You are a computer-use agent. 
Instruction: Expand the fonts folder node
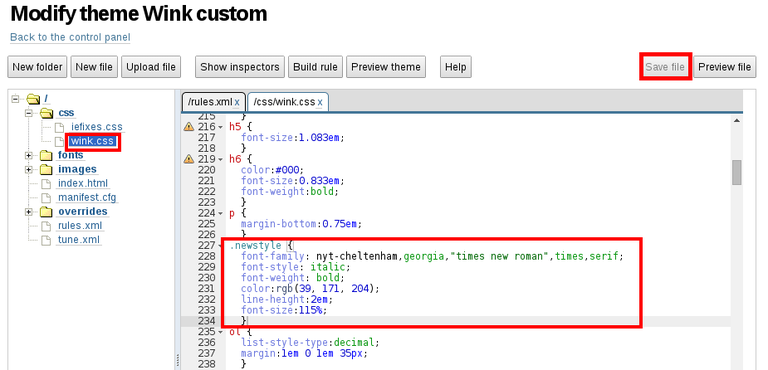29,156
